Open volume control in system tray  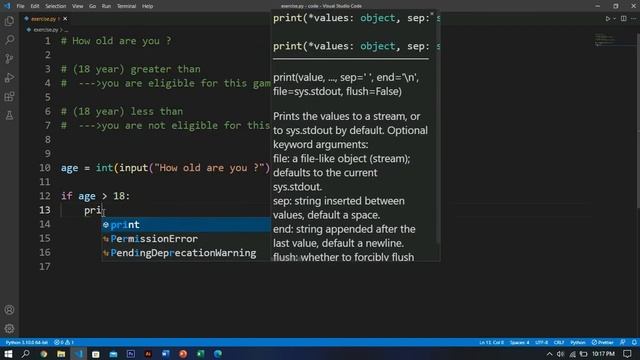point(560,354)
